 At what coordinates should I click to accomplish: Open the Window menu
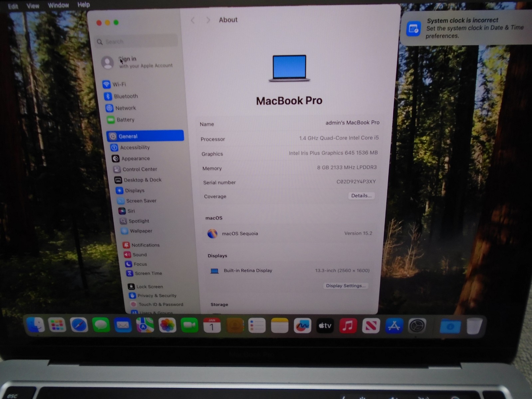point(58,5)
